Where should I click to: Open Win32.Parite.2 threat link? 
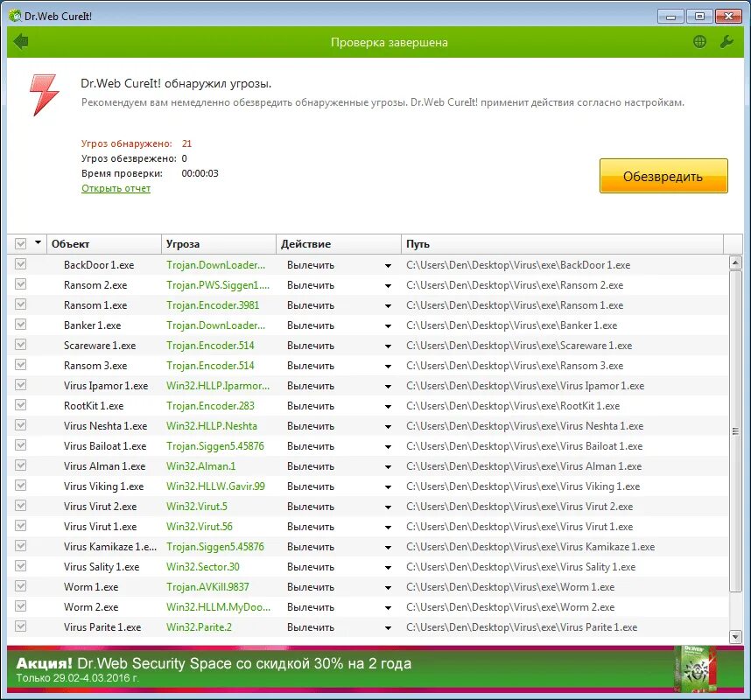tap(199, 626)
